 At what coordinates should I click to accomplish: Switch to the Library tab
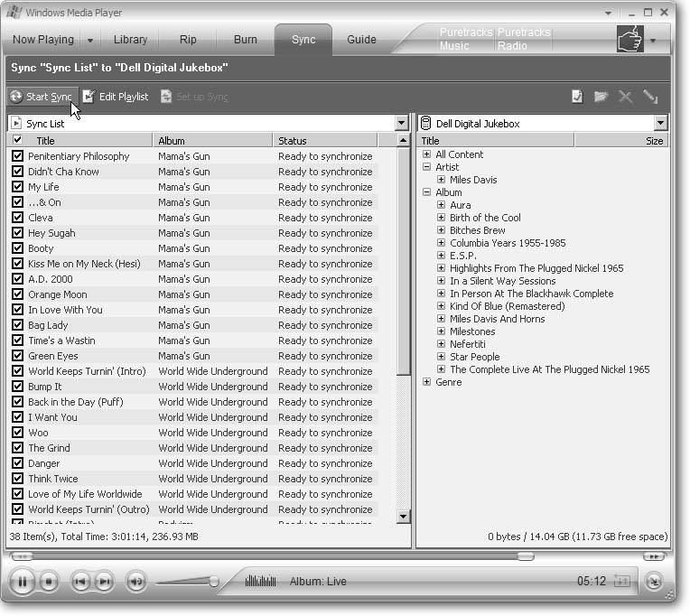[130, 40]
